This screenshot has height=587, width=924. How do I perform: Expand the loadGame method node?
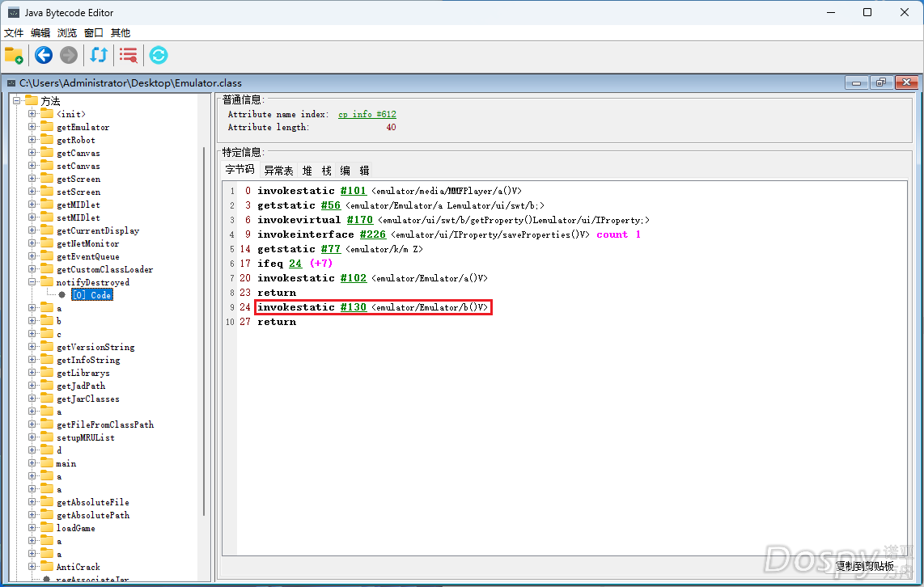[x=32, y=527]
